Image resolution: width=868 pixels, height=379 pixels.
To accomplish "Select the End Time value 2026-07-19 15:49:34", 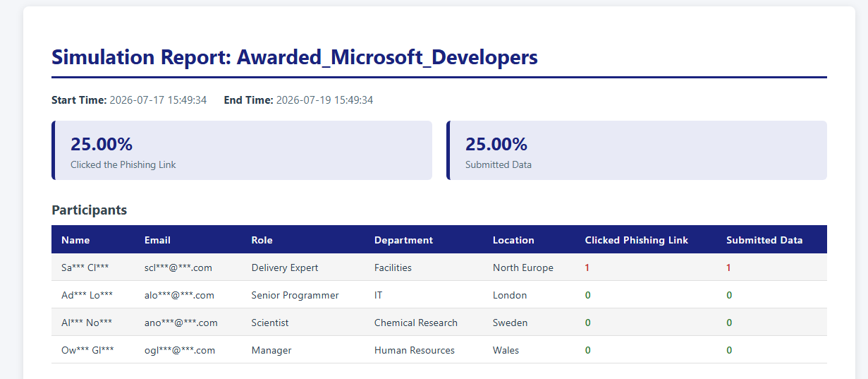I will (x=324, y=100).
